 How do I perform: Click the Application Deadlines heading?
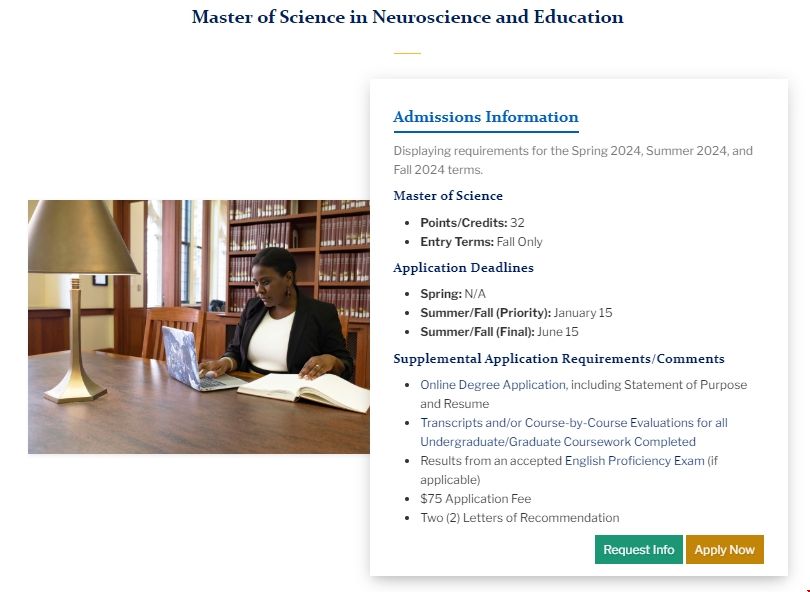point(463,267)
